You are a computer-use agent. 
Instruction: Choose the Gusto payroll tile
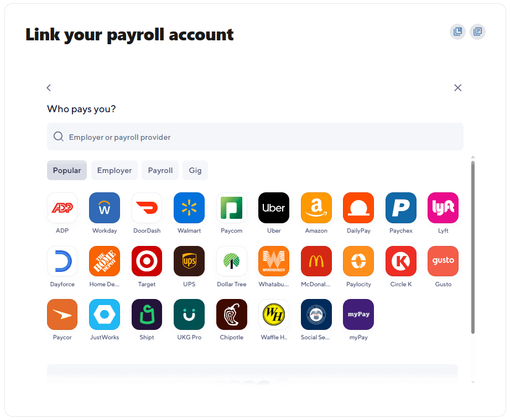443,261
